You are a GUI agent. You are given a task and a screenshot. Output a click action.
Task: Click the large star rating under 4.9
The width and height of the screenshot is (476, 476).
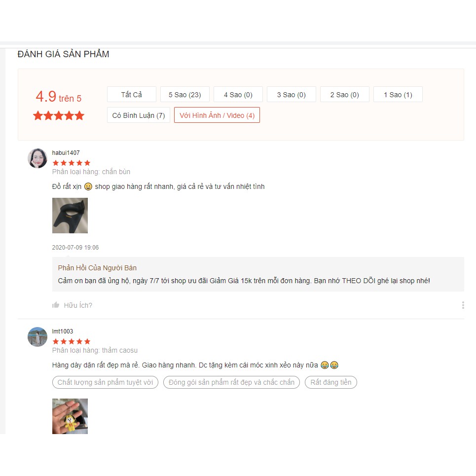click(x=59, y=115)
